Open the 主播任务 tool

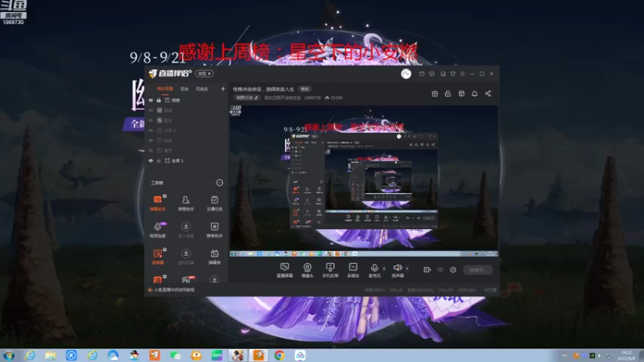pyautogui.click(x=214, y=204)
